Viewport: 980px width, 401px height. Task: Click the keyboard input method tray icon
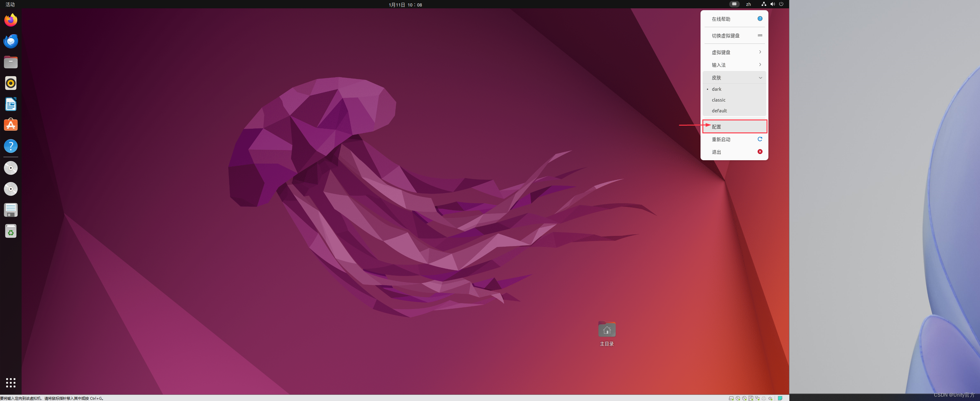(734, 4)
